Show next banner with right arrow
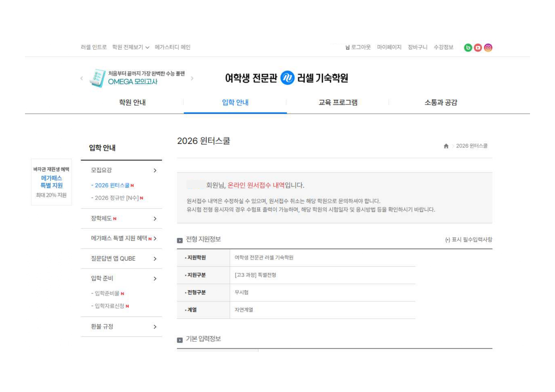The height and width of the screenshot is (392, 555). click(x=192, y=78)
